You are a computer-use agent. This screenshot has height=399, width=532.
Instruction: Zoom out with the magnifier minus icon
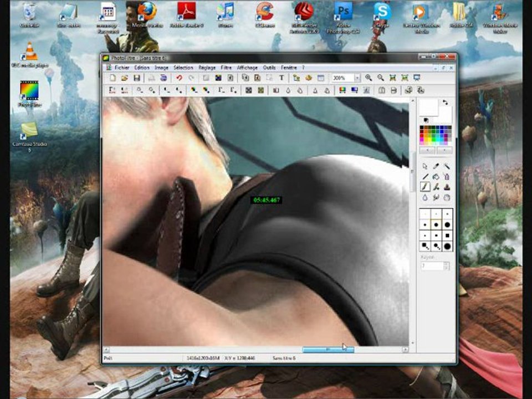381,78
